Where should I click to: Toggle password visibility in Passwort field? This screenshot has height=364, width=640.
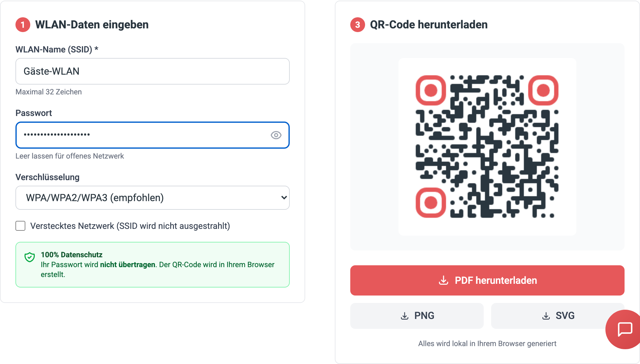click(x=276, y=135)
